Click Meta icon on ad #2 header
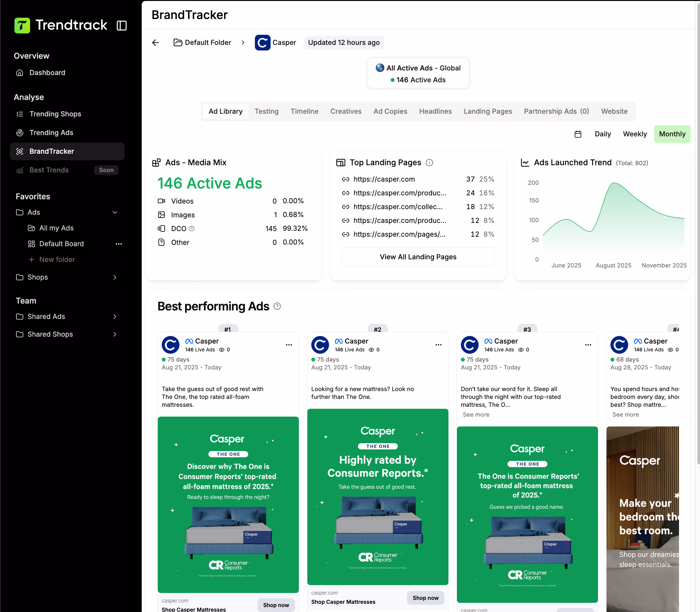 coord(339,341)
